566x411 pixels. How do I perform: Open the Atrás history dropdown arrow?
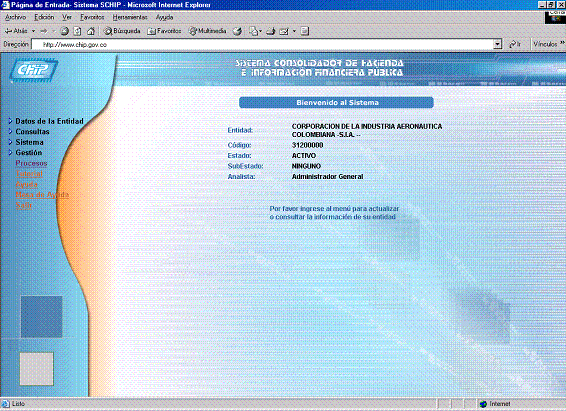34,31
